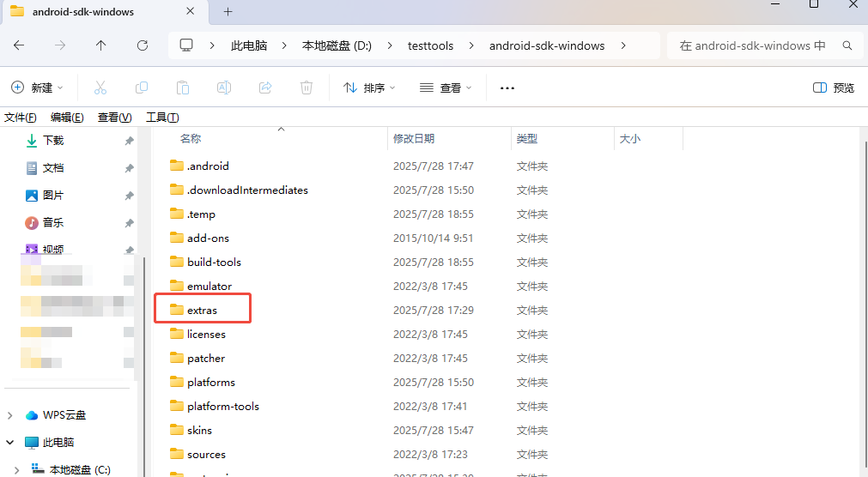Click the Delete trash icon
Image resolution: width=868 pixels, height=477 pixels.
coord(307,88)
